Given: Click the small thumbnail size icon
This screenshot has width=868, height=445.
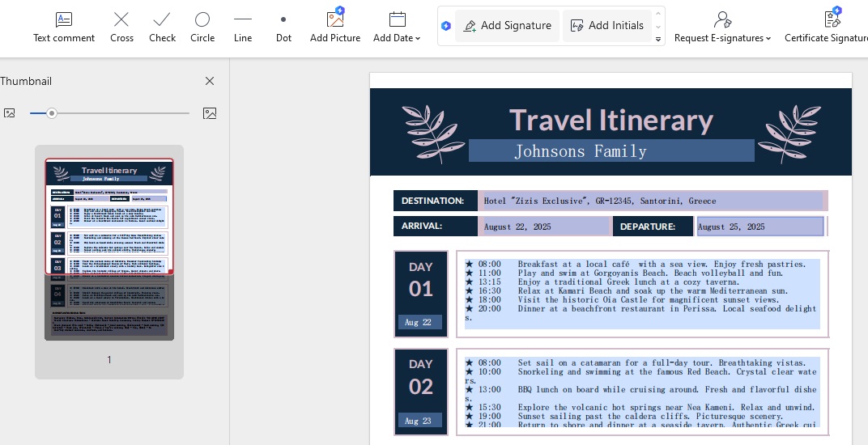Looking at the screenshot, I should pos(10,113).
